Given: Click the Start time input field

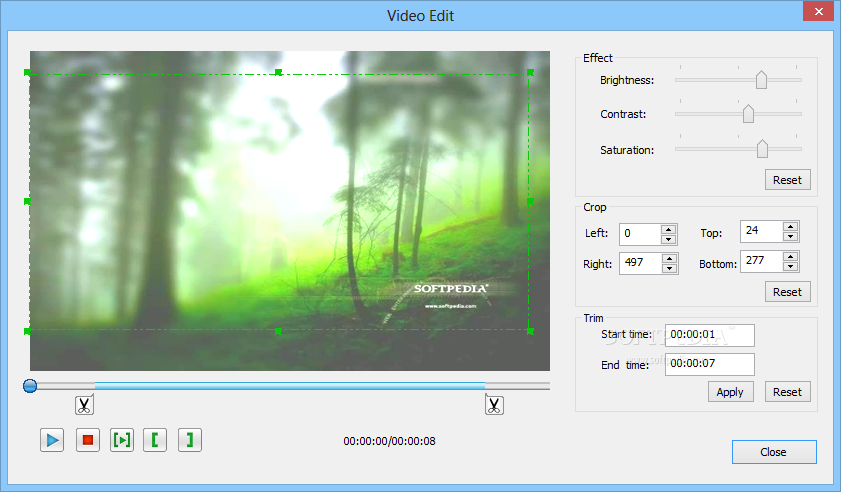Looking at the screenshot, I should tap(710, 335).
